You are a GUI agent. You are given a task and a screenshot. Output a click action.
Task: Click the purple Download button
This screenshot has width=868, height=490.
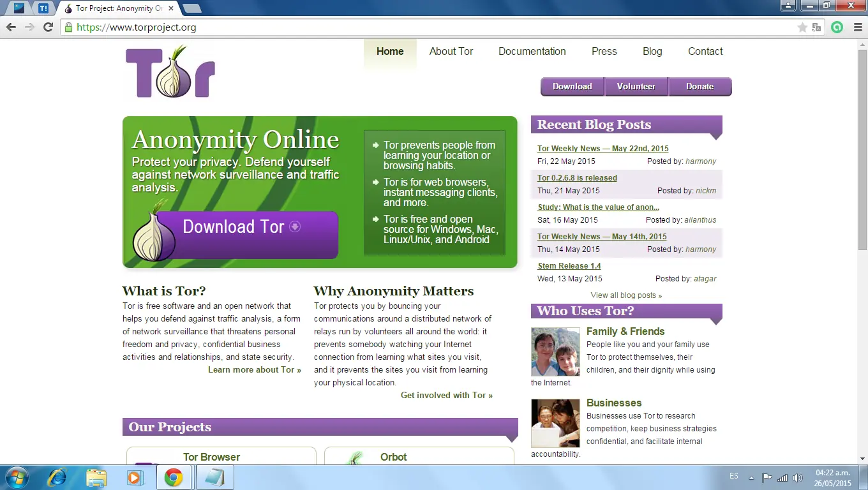click(572, 87)
